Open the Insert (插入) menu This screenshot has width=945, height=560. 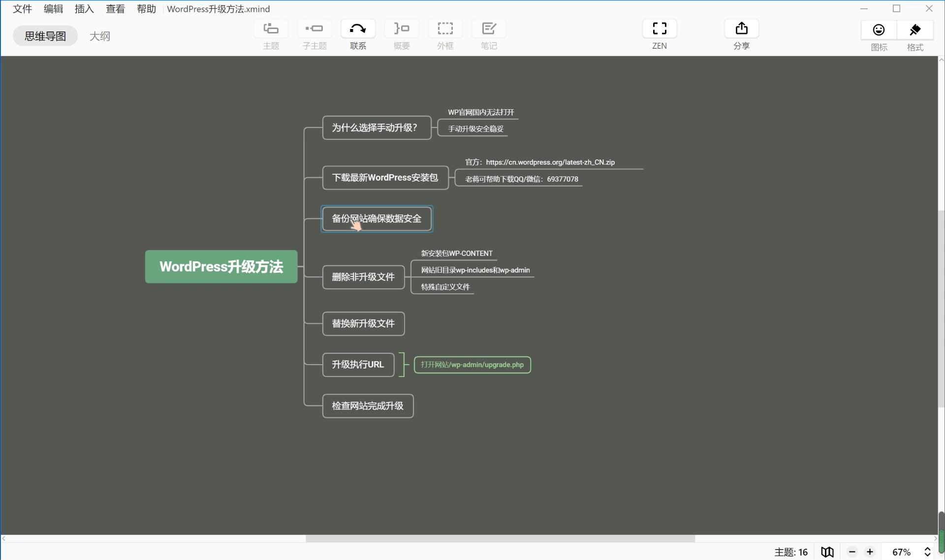pyautogui.click(x=84, y=9)
